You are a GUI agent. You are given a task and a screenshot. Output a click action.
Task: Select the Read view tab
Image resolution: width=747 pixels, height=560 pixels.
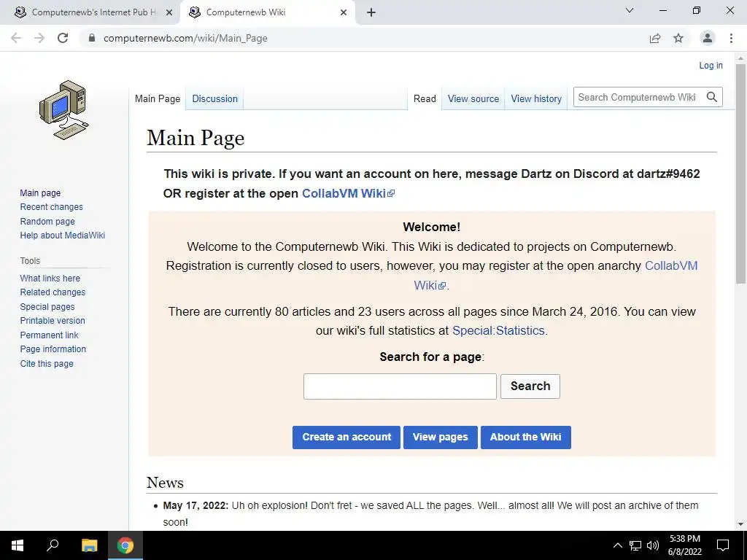coord(425,99)
